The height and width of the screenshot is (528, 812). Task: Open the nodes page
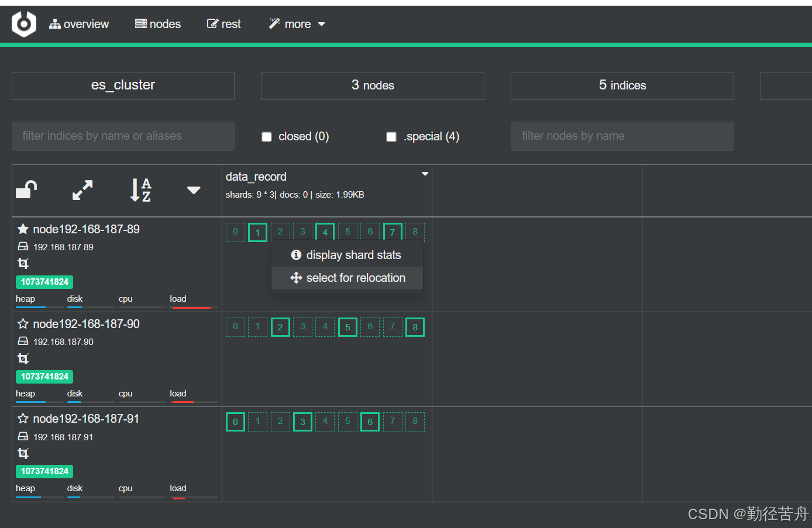point(158,24)
